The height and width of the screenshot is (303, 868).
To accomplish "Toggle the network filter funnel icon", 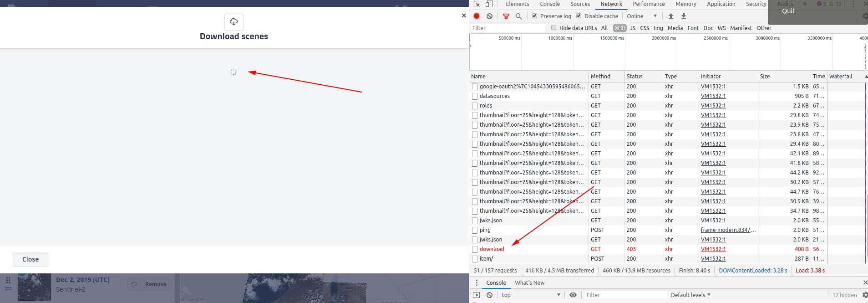I will click(506, 16).
